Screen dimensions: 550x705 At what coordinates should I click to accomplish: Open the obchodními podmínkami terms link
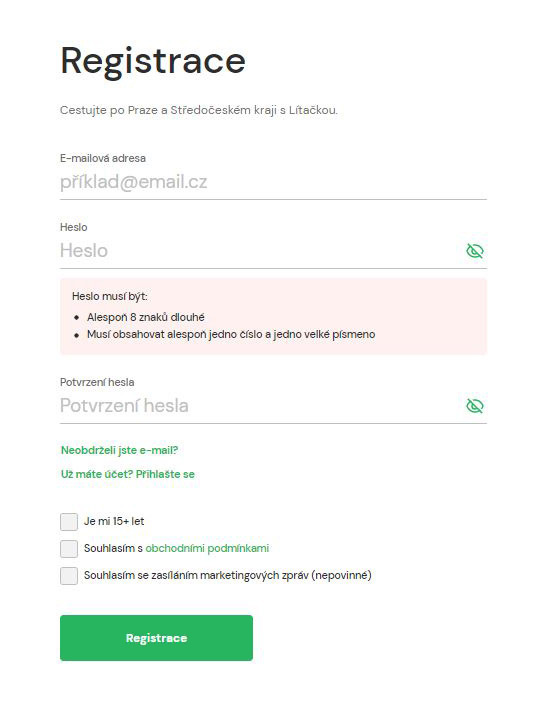[207, 548]
